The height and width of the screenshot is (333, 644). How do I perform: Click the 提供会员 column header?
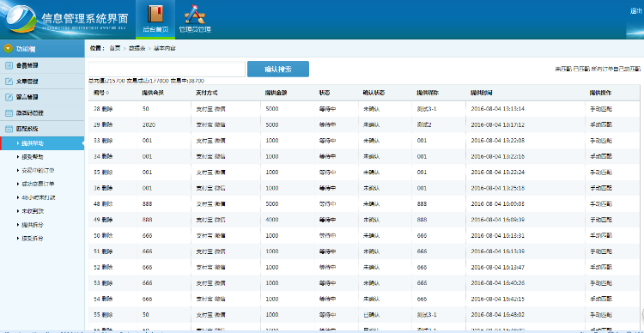coord(153,94)
